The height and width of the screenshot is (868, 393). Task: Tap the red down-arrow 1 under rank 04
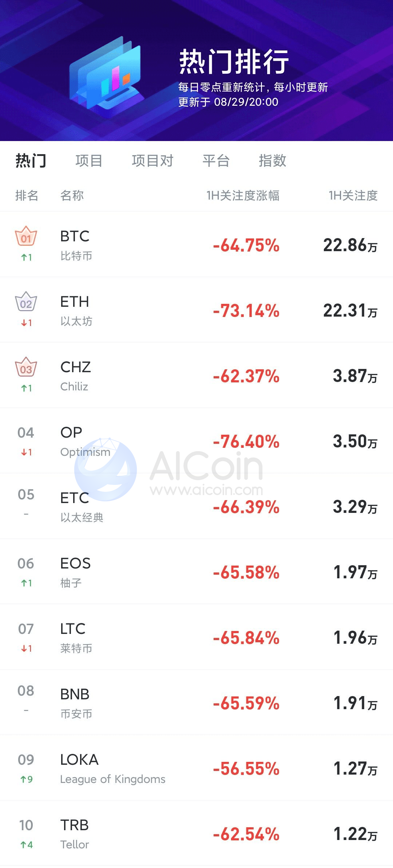(27, 452)
